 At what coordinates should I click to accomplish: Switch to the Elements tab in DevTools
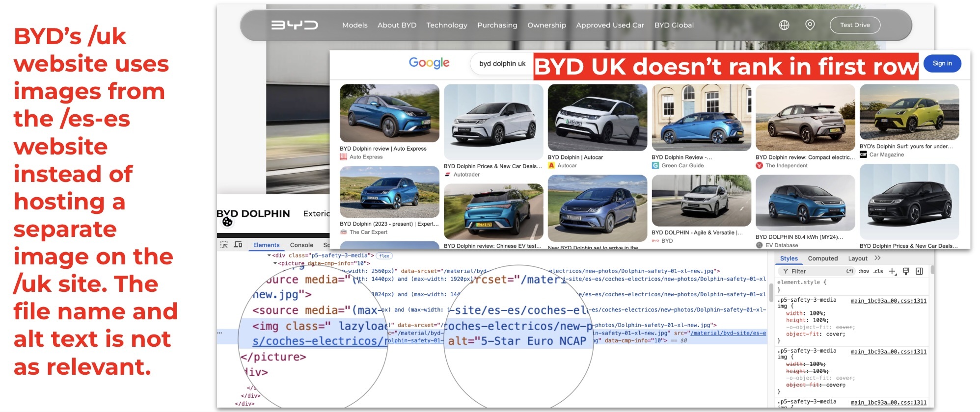(266, 245)
